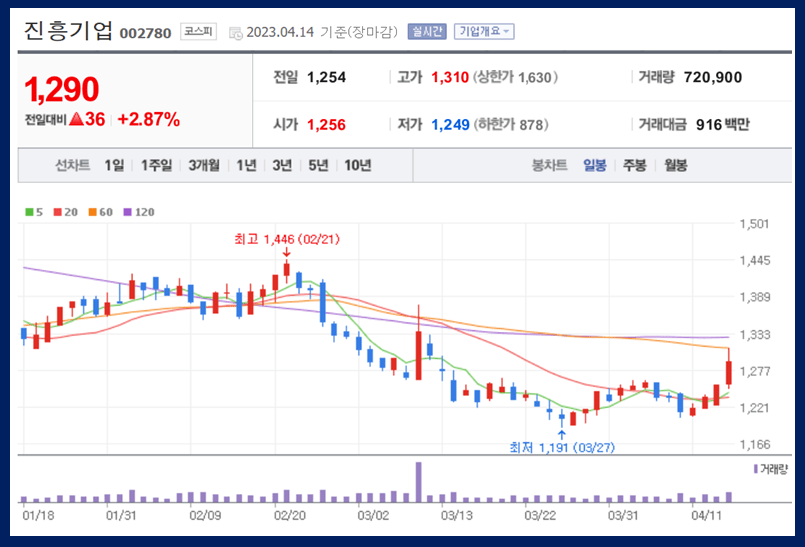Screen dimensions: 805x547
Task: Click the calendar icon beside the date
Action: click(x=236, y=33)
